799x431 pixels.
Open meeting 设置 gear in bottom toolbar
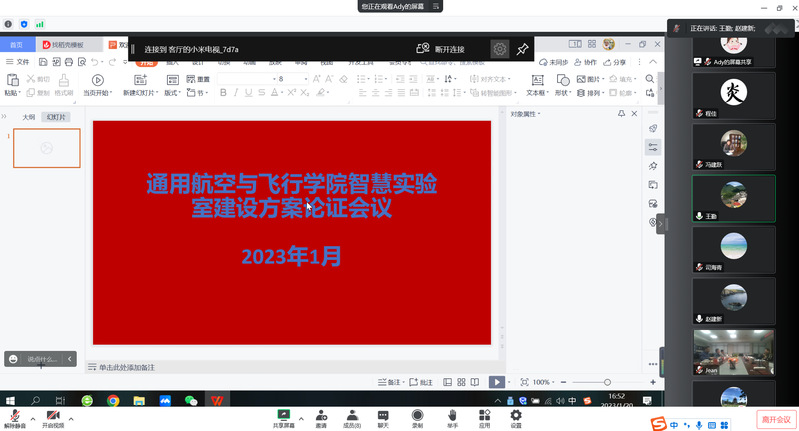516,416
